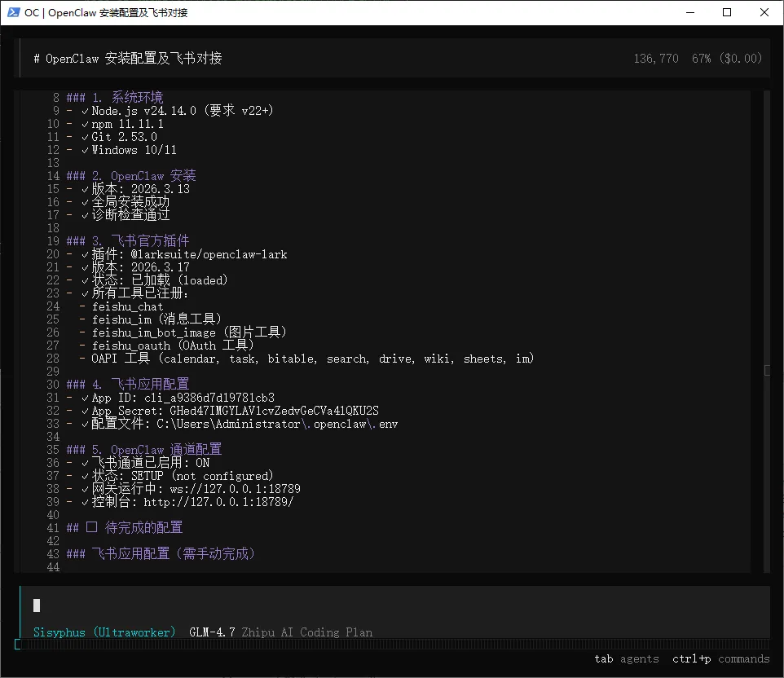
Task: Click the line 'Node.js v24.14.0 (要求 v22+)'
Action: (x=182, y=111)
